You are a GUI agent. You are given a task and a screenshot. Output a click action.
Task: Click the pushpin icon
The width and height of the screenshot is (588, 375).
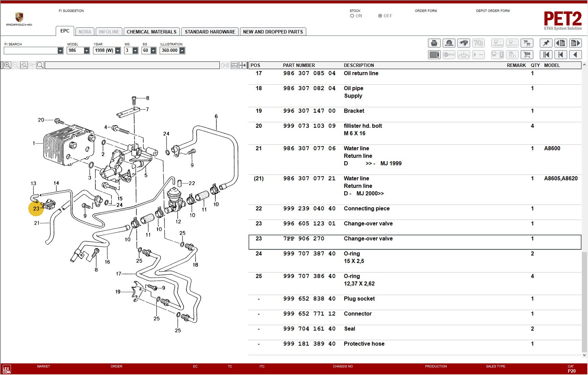(546, 43)
